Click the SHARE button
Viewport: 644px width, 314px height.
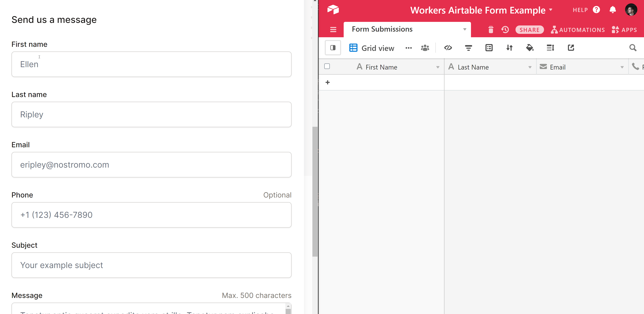529,30
